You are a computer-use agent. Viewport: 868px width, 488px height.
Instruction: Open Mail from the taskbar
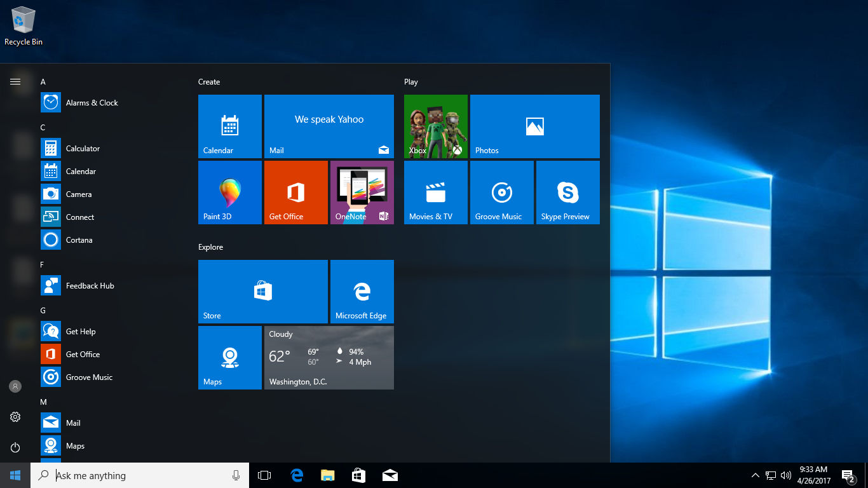pos(390,475)
